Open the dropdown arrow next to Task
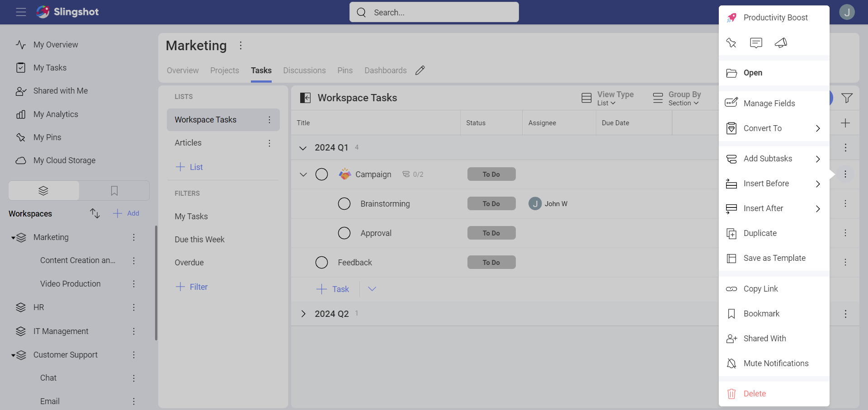Image resolution: width=868 pixels, height=410 pixels. tap(372, 289)
